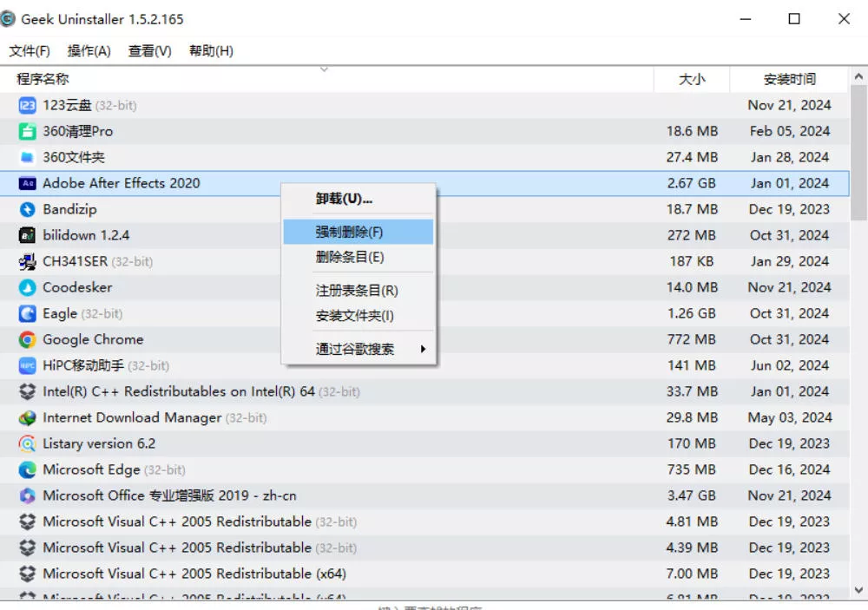The height and width of the screenshot is (610, 868).
Task: Choose 强制删除(F) in the context menu
Action: coord(358,232)
